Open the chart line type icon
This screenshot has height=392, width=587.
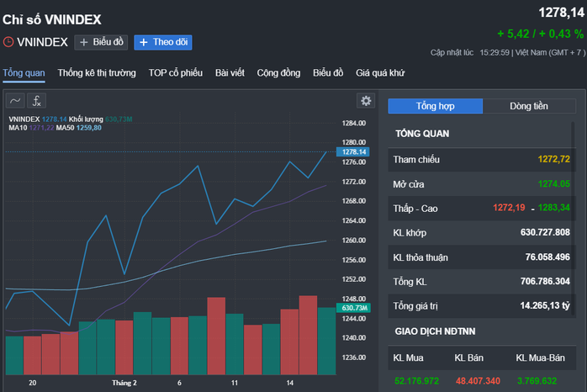click(x=15, y=101)
